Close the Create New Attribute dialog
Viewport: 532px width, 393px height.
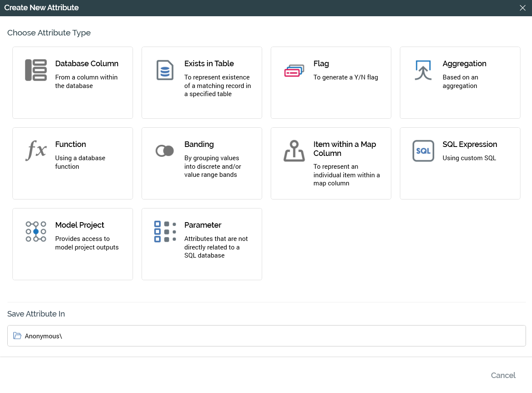click(523, 8)
